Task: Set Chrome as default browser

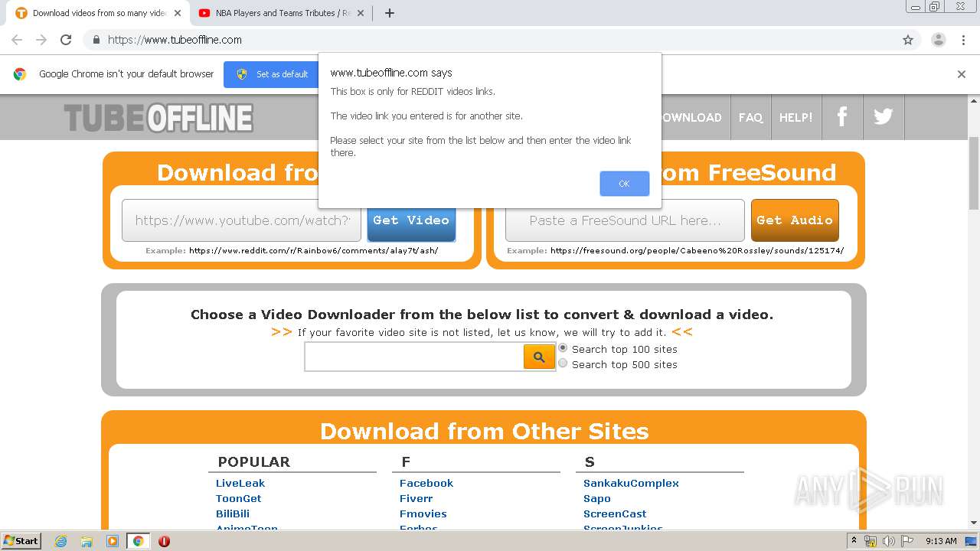Action: pos(271,74)
